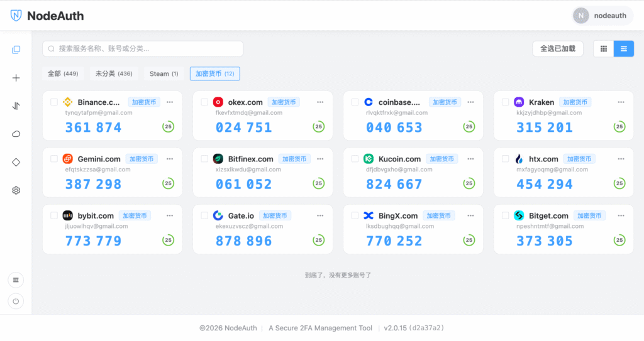This screenshot has height=341, width=644.
Task: Click the NodeAuth shield logo
Action: (16, 16)
